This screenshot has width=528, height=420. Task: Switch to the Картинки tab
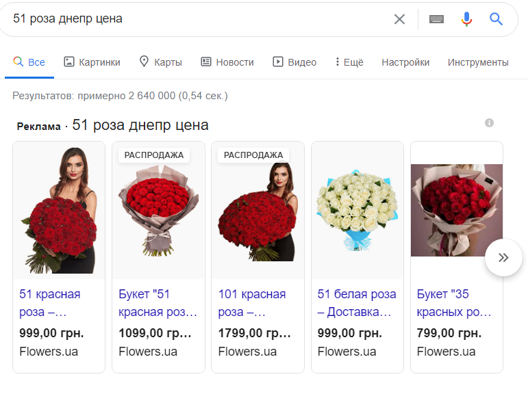[x=92, y=62]
